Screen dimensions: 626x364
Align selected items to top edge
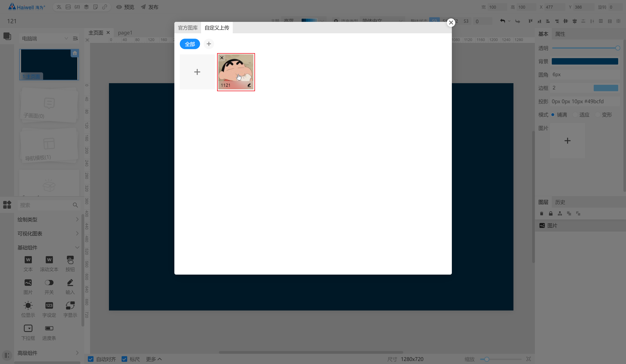530,21
